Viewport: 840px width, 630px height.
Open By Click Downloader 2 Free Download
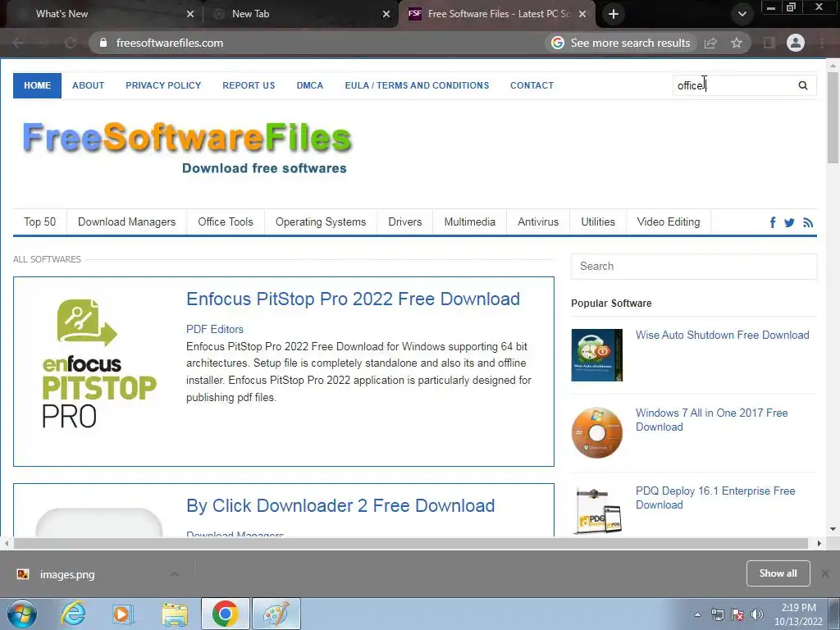(x=340, y=505)
